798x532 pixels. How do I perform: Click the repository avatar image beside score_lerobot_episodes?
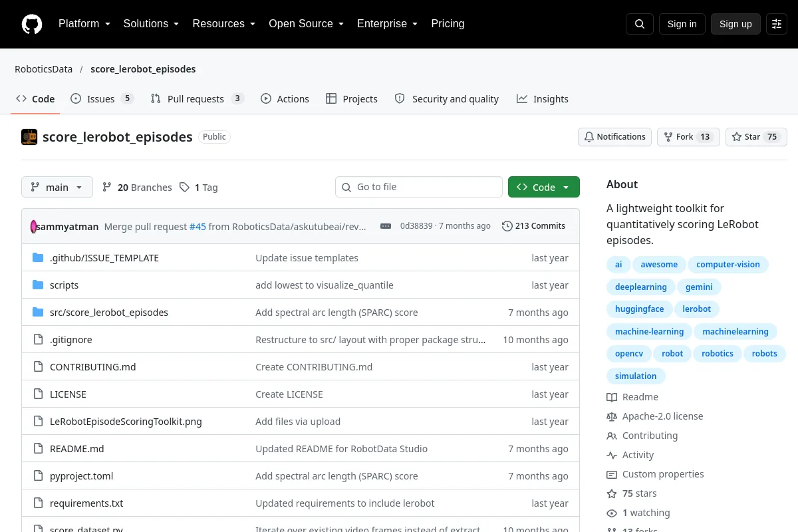29,137
